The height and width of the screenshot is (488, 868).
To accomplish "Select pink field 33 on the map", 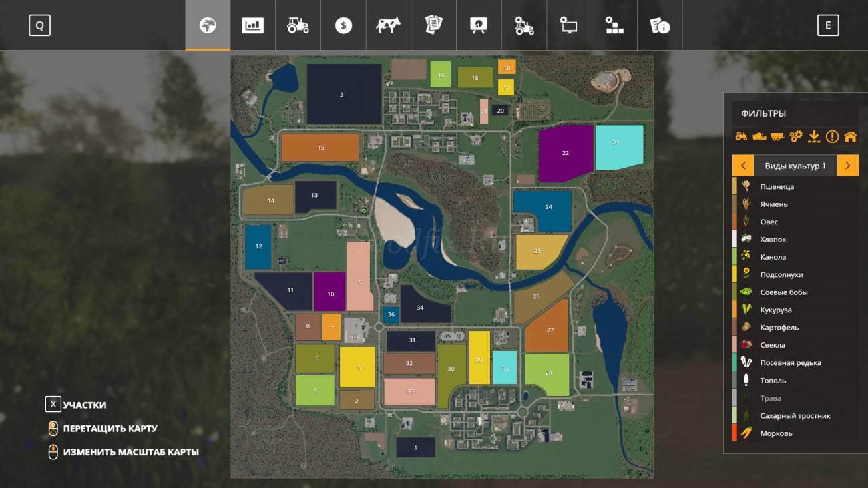I will [409, 391].
